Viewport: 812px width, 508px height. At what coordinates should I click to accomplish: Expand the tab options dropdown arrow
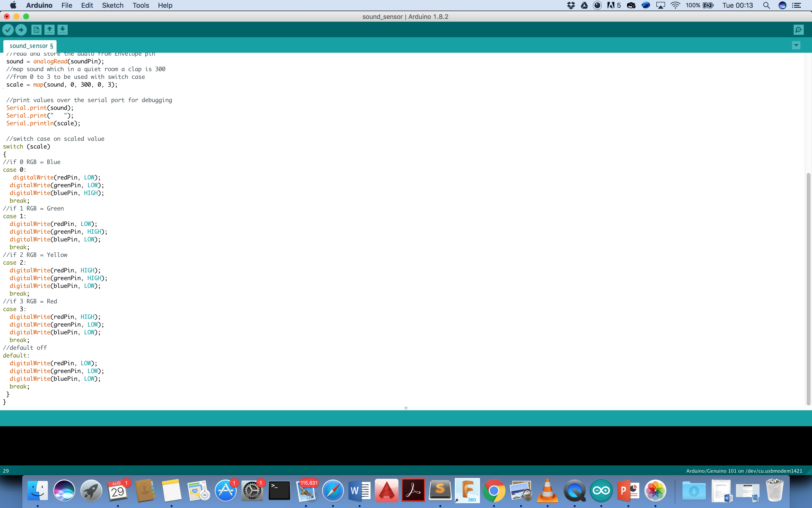pyautogui.click(x=796, y=45)
